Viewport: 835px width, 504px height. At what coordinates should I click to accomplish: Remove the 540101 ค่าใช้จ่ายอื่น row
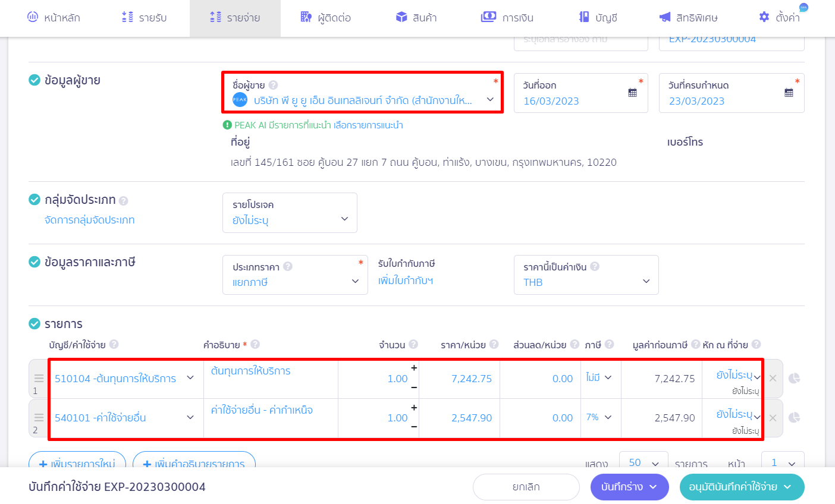pyautogui.click(x=773, y=418)
